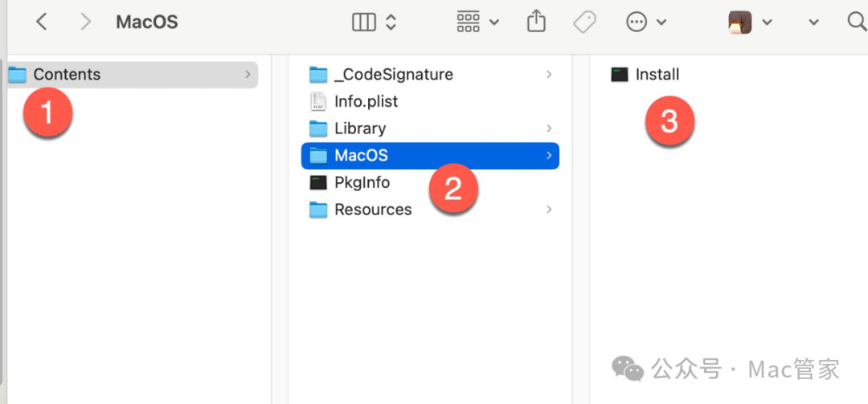The image size is (868, 404).
Task: Open the More actions ellipsis menu
Action: (637, 22)
